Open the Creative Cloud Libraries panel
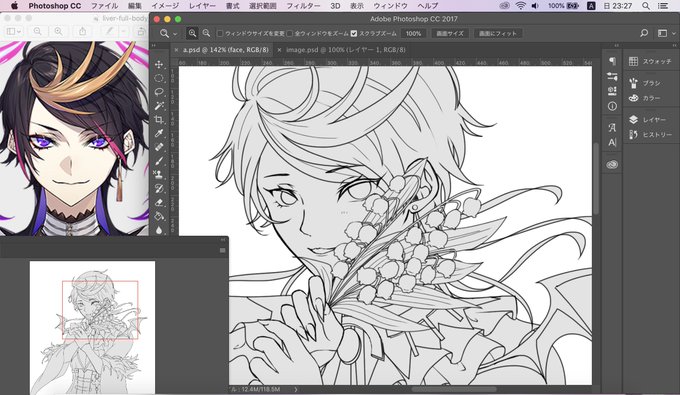680x395 pixels. point(612,164)
